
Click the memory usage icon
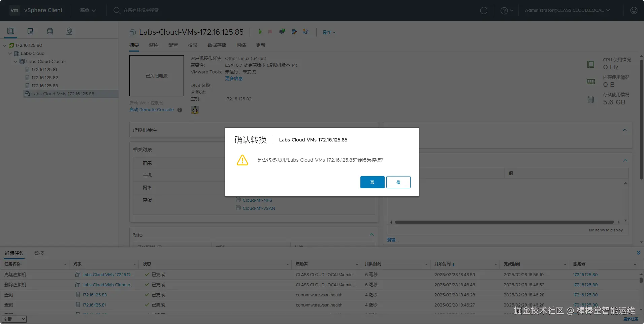click(x=591, y=82)
